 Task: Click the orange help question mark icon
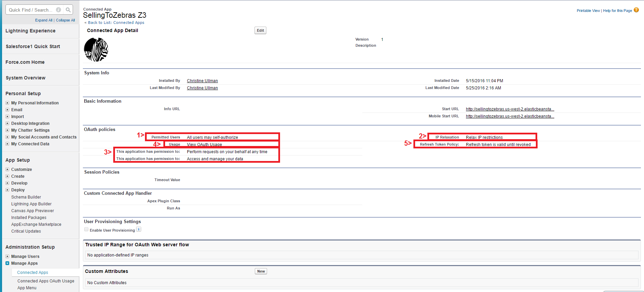point(636,10)
